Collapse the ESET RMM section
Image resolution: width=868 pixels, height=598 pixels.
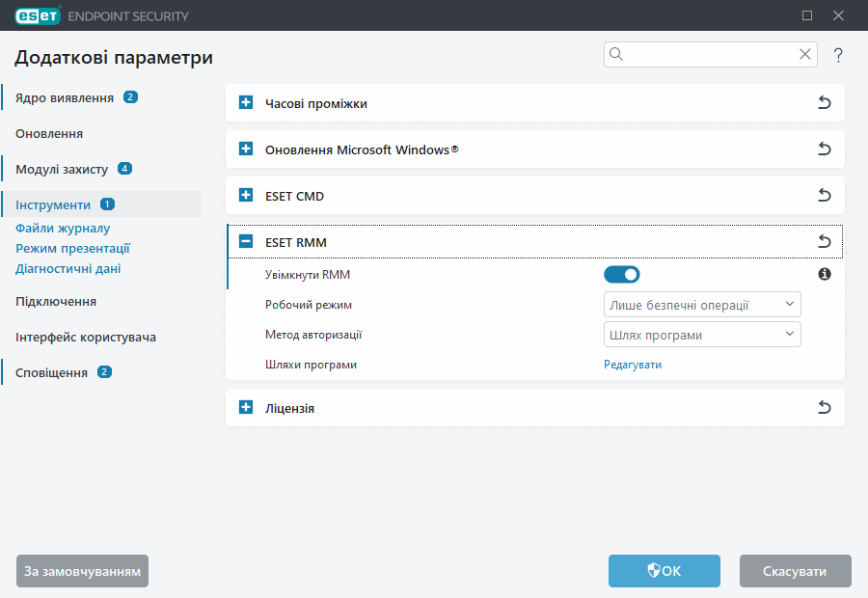[245, 241]
